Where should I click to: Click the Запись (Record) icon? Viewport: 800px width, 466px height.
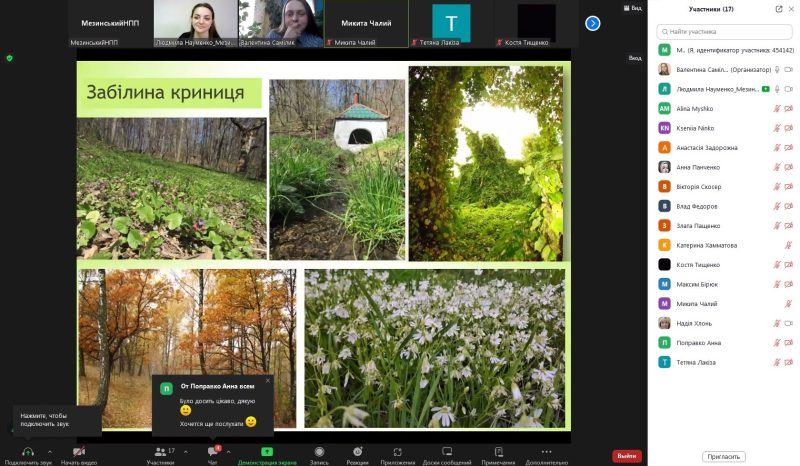coord(318,453)
